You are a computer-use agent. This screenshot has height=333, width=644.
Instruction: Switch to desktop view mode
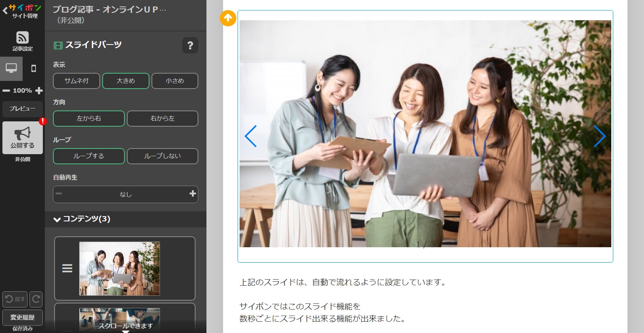[x=11, y=68]
